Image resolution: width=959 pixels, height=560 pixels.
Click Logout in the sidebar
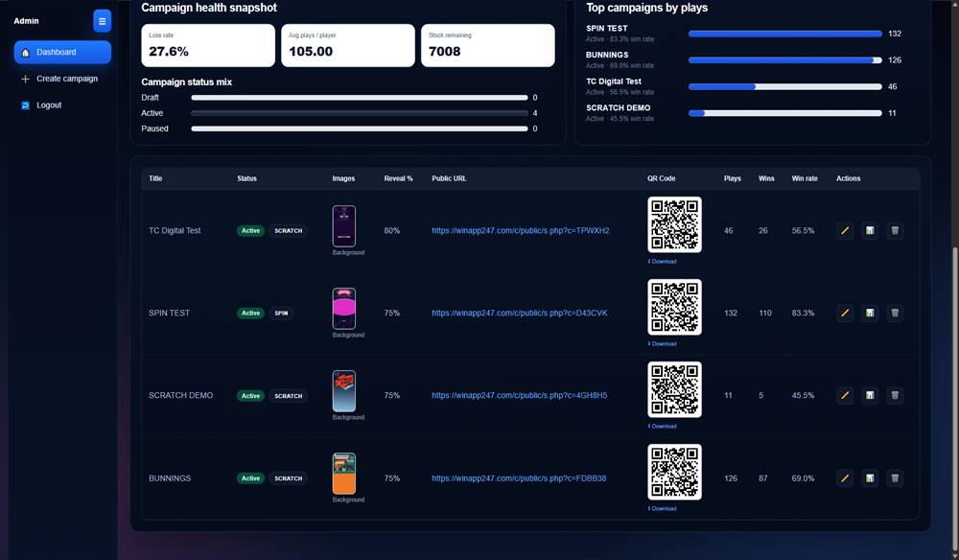(49, 105)
